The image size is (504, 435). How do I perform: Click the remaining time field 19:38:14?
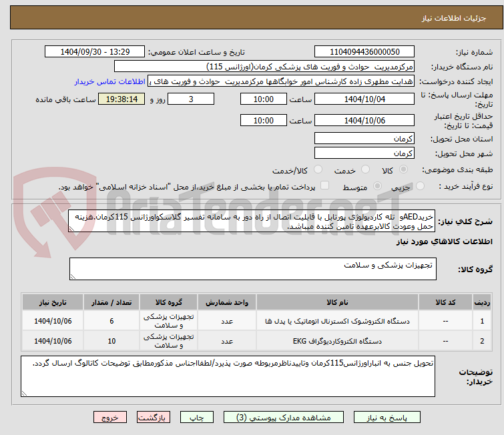[x=121, y=99]
